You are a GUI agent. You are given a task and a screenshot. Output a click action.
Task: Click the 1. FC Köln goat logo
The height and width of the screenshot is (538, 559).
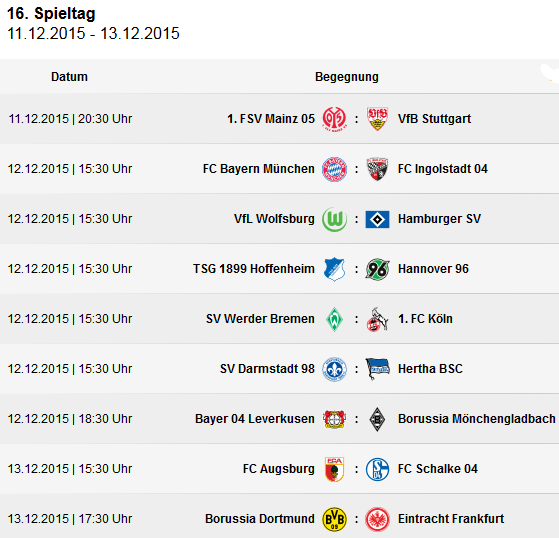(x=377, y=319)
